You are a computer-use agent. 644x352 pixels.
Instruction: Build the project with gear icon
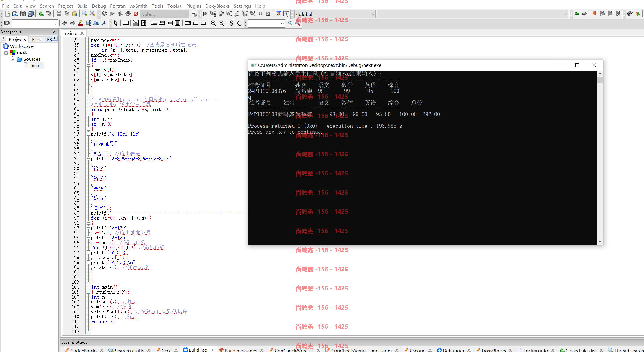point(104,14)
